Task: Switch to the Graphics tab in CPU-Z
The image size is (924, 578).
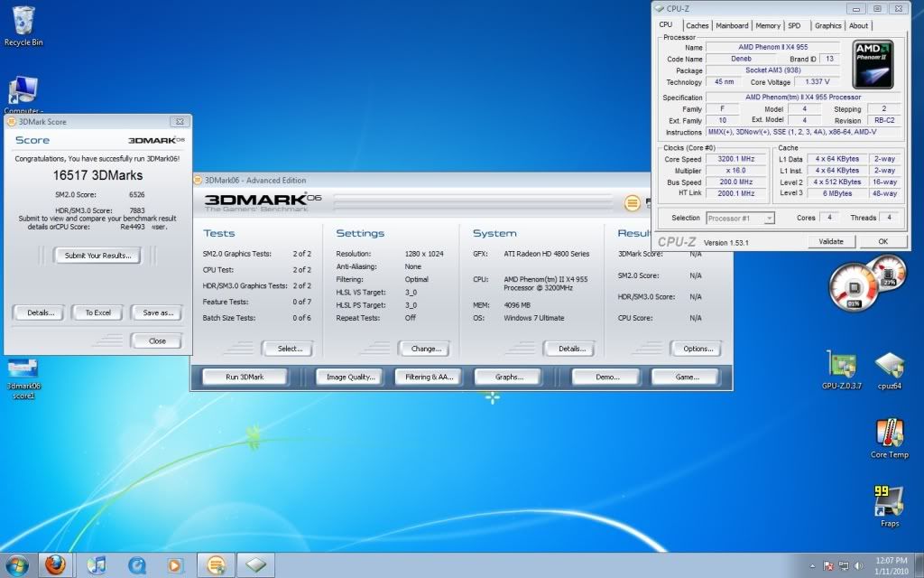Action: point(828,25)
